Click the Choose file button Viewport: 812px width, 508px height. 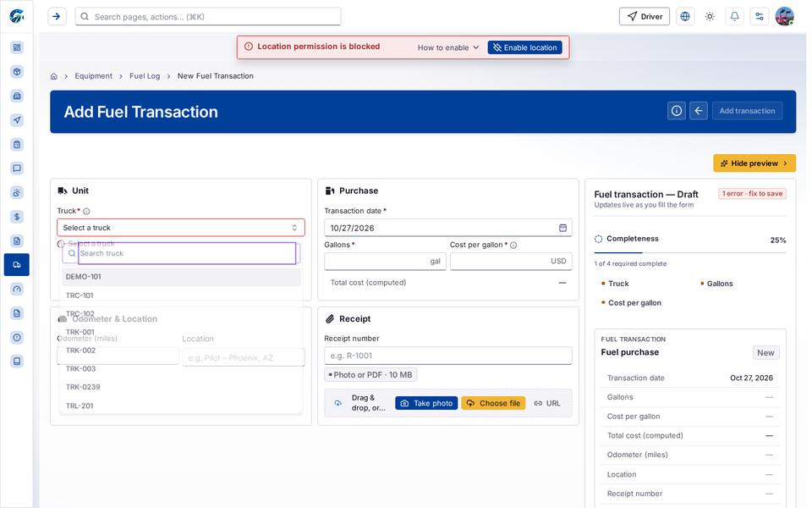click(x=493, y=403)
